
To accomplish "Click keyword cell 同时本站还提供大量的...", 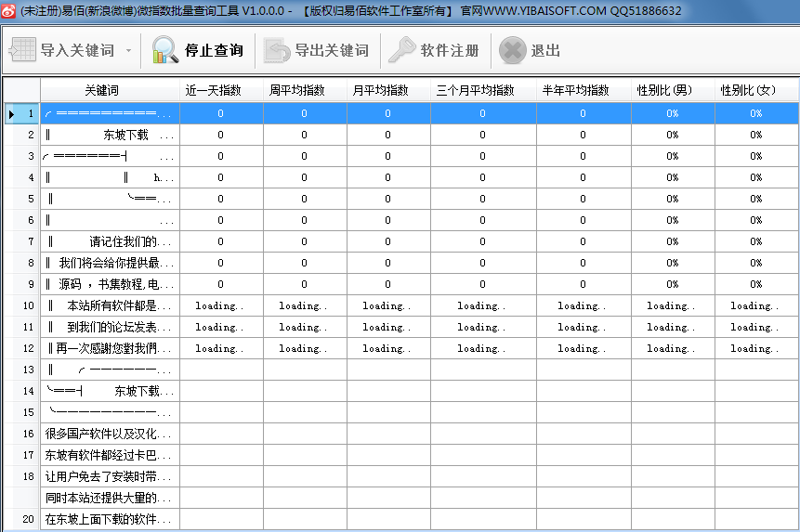I will [x=111, y=498].
